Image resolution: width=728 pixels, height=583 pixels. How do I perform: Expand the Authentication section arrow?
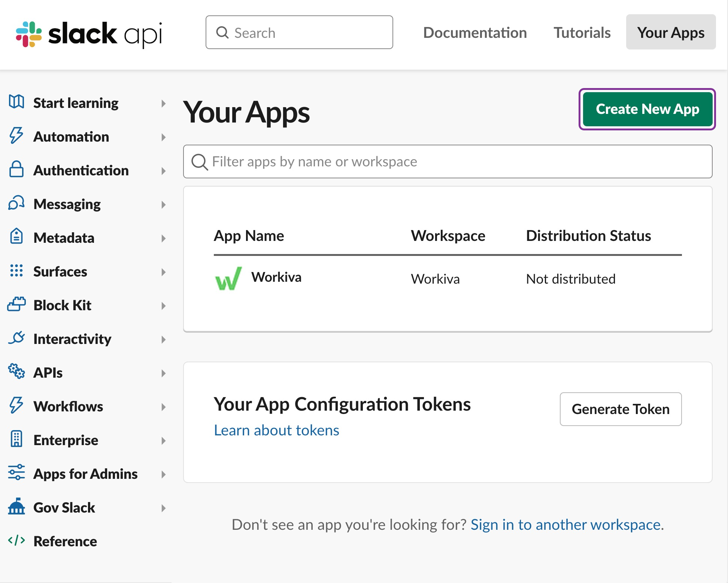click(163, 171)
